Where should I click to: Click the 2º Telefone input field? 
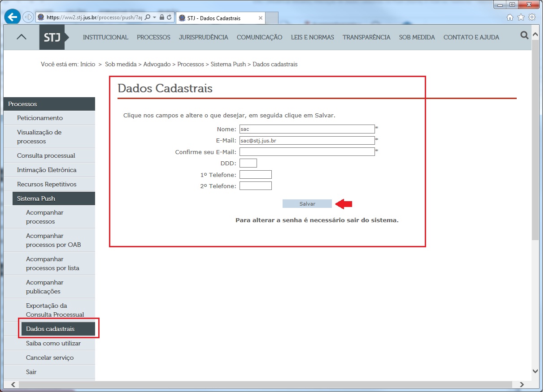tap(256, 185)
